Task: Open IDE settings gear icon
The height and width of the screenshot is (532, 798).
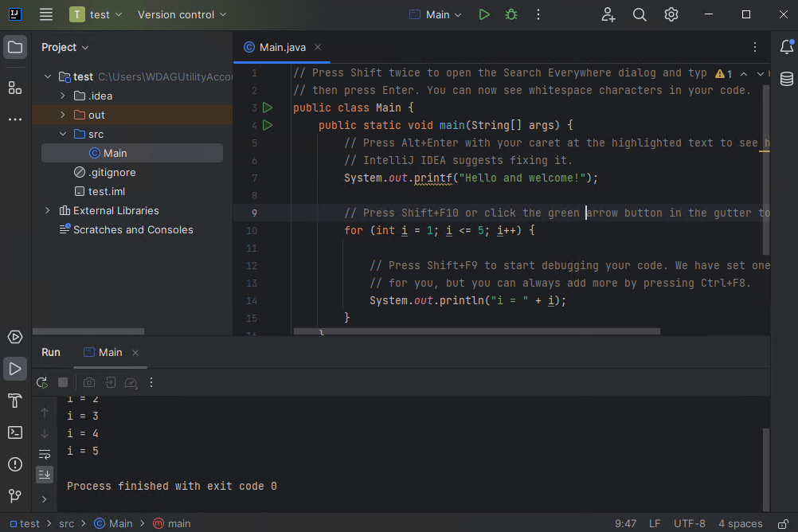Action: 671,14
